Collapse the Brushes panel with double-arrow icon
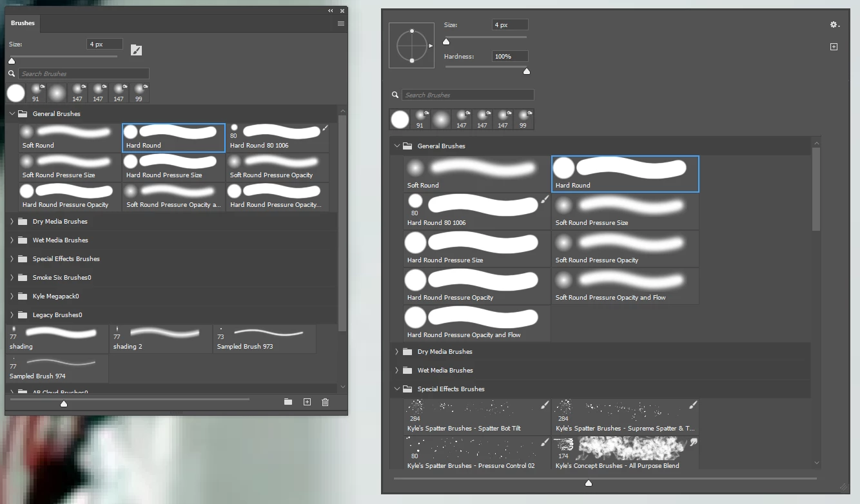The image size is (860, 504). (331, 11)
